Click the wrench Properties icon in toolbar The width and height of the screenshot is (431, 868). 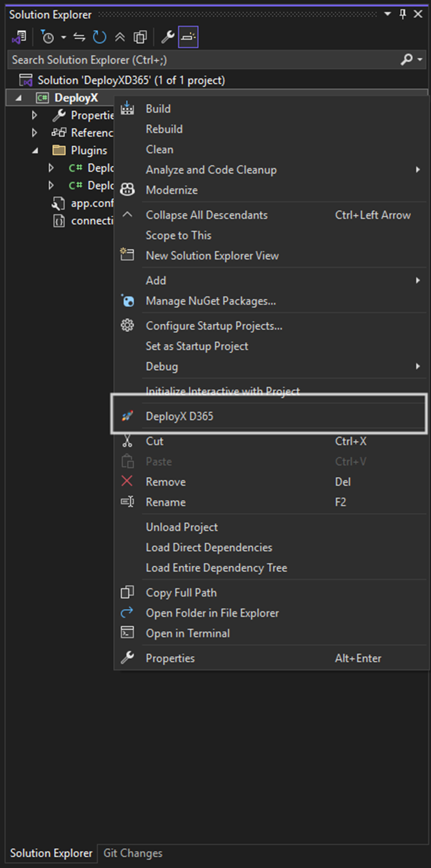[x=168, y=37]
